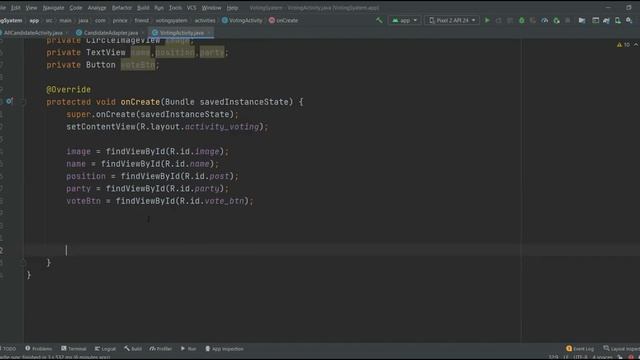640x360 pixels.
Task: Click vote_btn in findViewById line
Action: pyautogui.click(x=224, y=201)
